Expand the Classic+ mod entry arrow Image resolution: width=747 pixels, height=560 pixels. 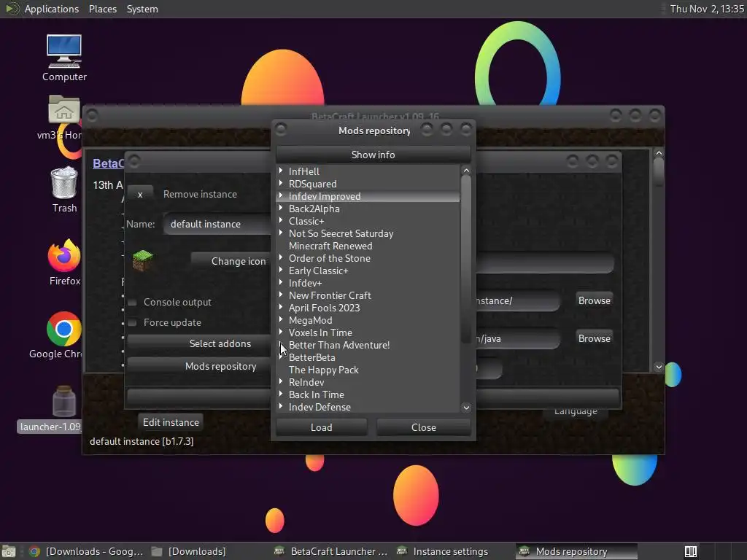coord(281,220)
